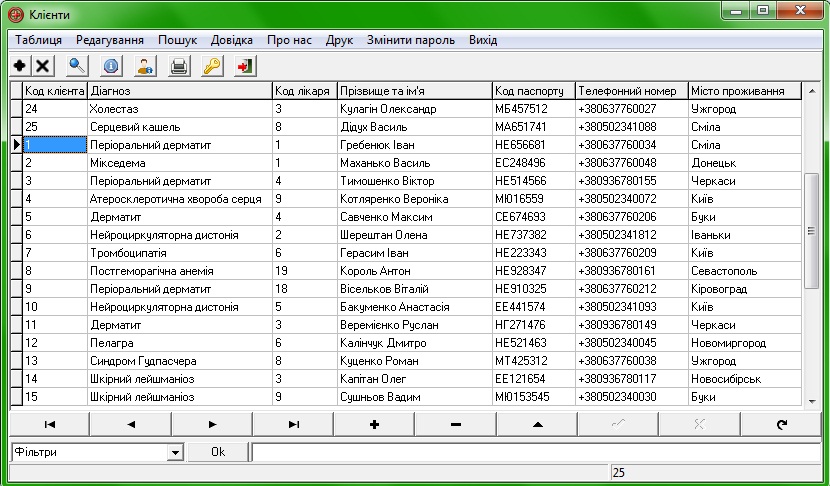Select the Постгеморагічна анемія cell
This screenshot has width=830, height=486.
(x=179, y=271)
